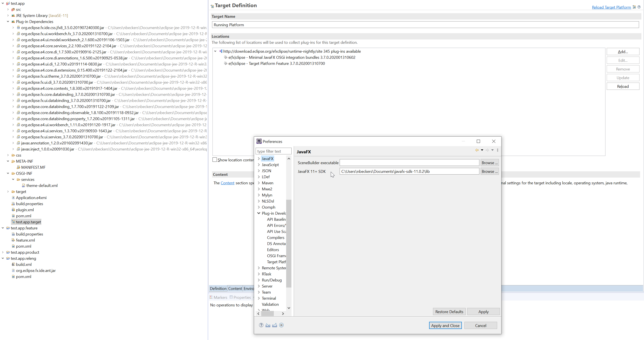644x340 pixels.
Task: Click the preferences tree vertical scrollbar thumb
Action: (x=289, y=244)
